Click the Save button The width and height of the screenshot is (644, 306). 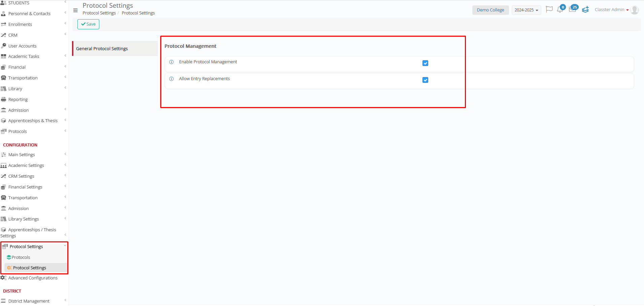point(88,24)
